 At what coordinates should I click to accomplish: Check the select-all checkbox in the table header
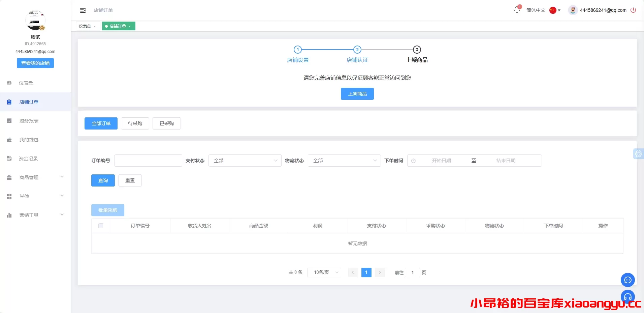[100, 226]
